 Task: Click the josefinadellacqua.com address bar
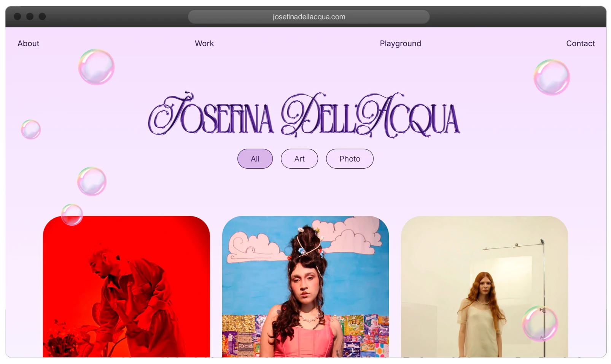pos(308,17)
